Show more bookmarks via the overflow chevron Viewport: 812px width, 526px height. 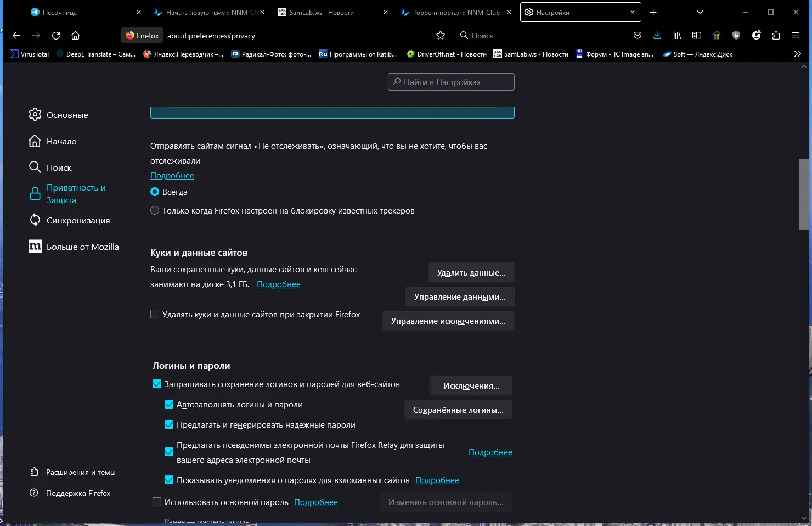(797, 54)
